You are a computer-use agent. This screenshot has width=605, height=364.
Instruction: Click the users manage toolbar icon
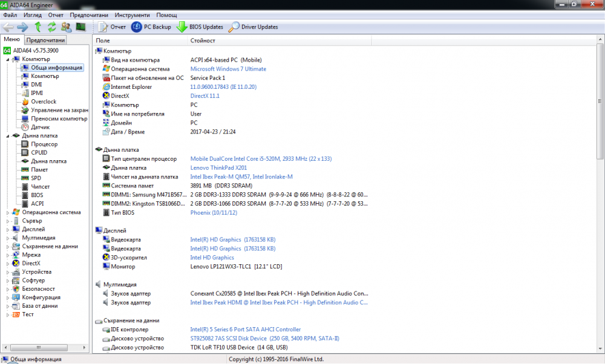66,27
